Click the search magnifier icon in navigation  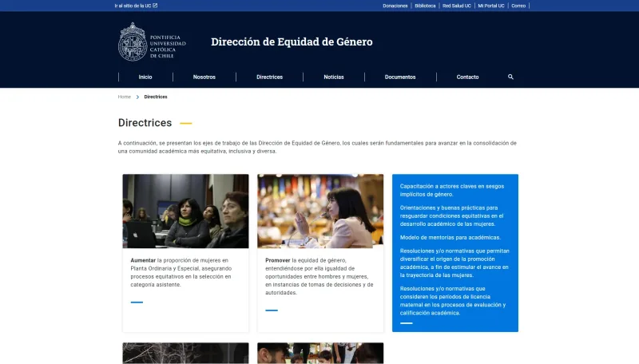click(510, 77)
